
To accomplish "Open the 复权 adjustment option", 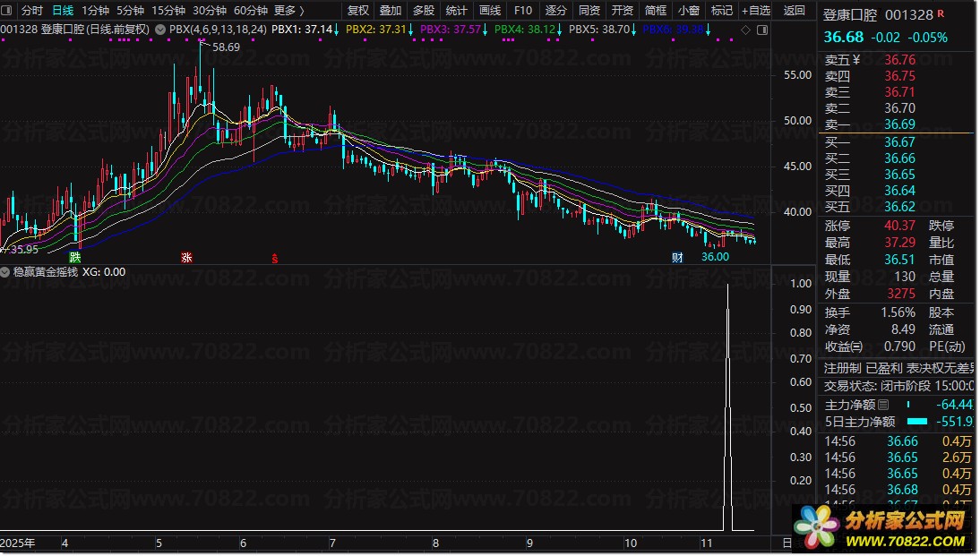I will tap(358, 10).
